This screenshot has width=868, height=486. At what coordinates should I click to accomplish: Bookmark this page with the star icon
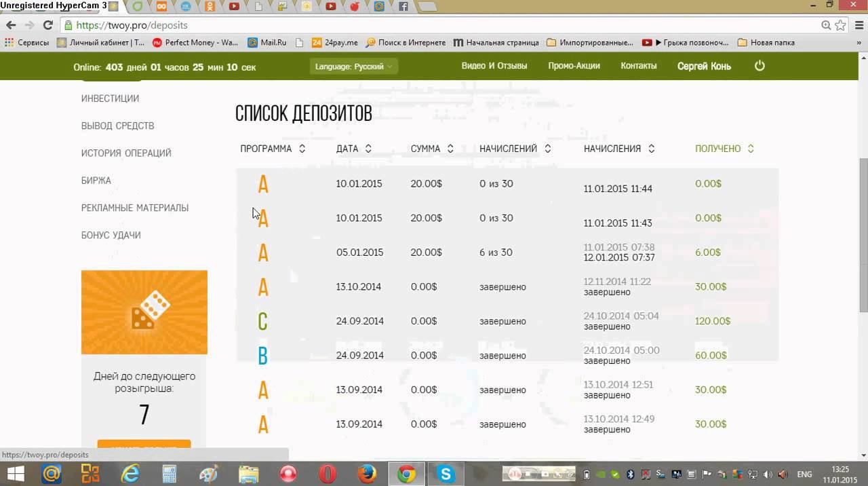click(x=840, y=25)
